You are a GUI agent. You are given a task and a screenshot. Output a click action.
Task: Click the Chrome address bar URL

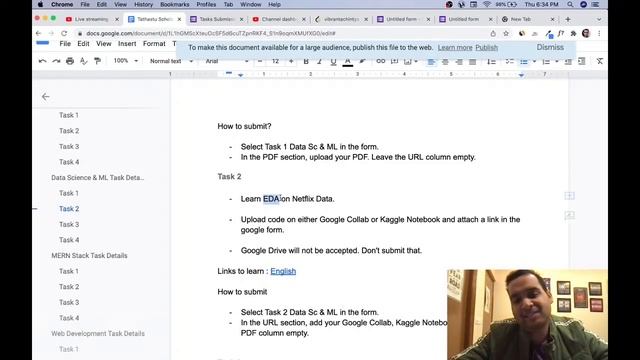[211, 33]
